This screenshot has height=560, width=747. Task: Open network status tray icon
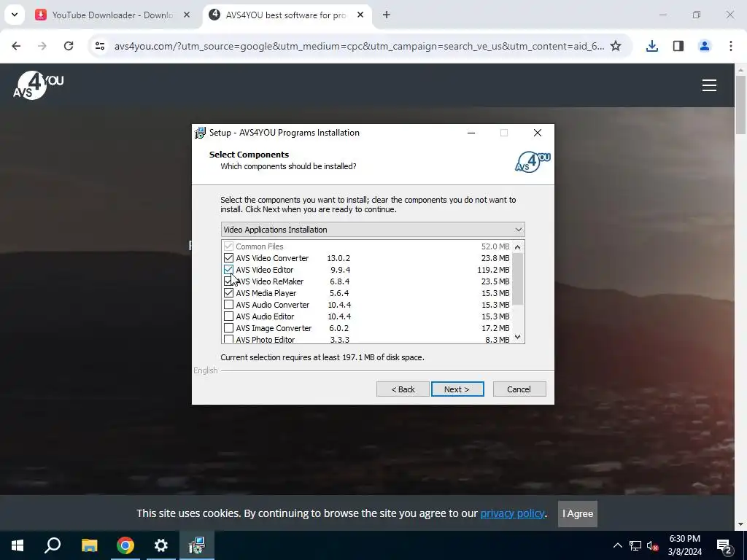[x=635, y=545]
